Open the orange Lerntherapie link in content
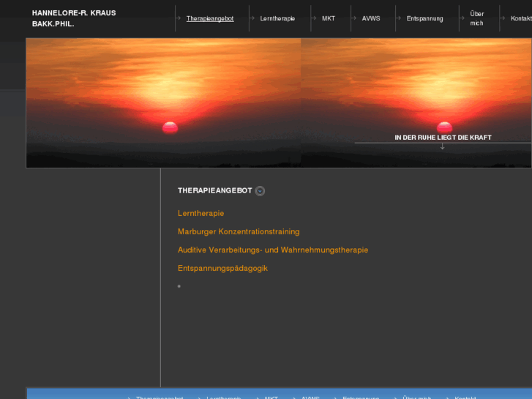This screenshot has height=399, width=532. point(201,213)
